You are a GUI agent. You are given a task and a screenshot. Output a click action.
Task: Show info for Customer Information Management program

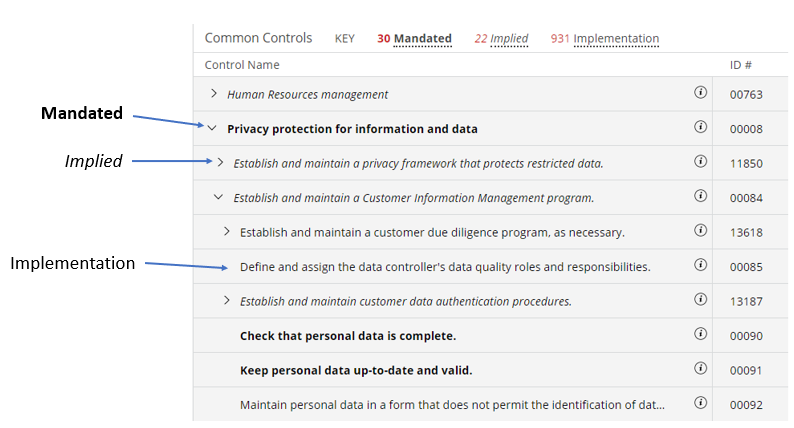pyautogui.click(x=700, y=197)
